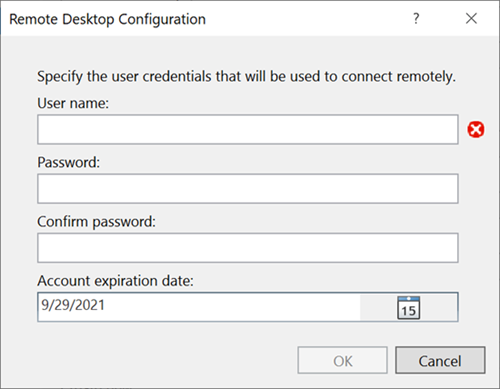The width and height of the screenshot is (500, 389).
Task: Close the Remote Desktop Configuration dialog
Action: tap(471, 19)
